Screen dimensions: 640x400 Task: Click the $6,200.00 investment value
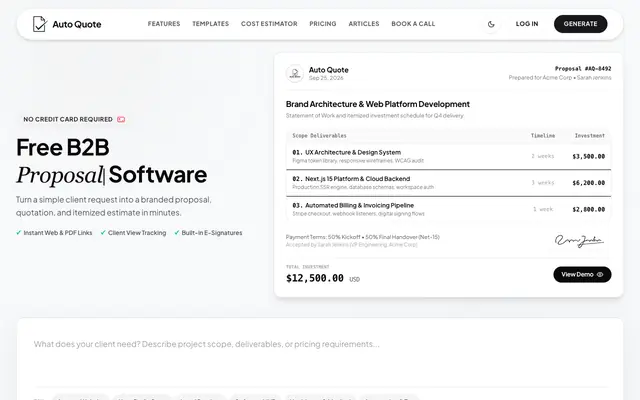click(x=589, y=183)
